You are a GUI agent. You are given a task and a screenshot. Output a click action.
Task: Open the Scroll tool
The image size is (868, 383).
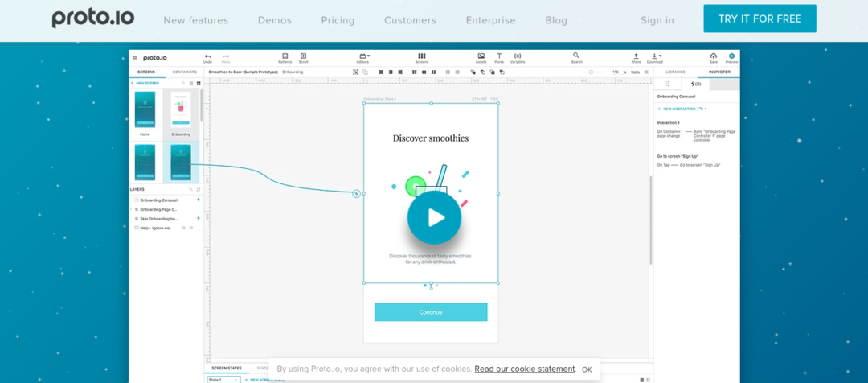(303, 56)
